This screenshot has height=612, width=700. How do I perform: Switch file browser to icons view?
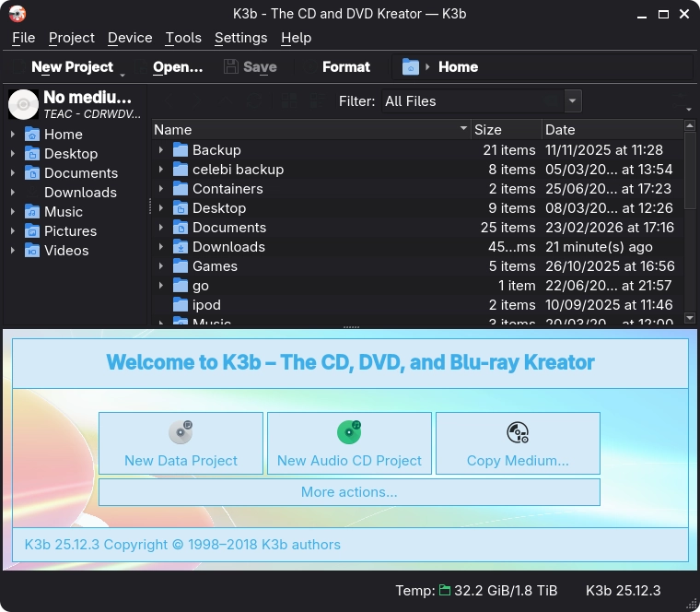coord(289,101)
